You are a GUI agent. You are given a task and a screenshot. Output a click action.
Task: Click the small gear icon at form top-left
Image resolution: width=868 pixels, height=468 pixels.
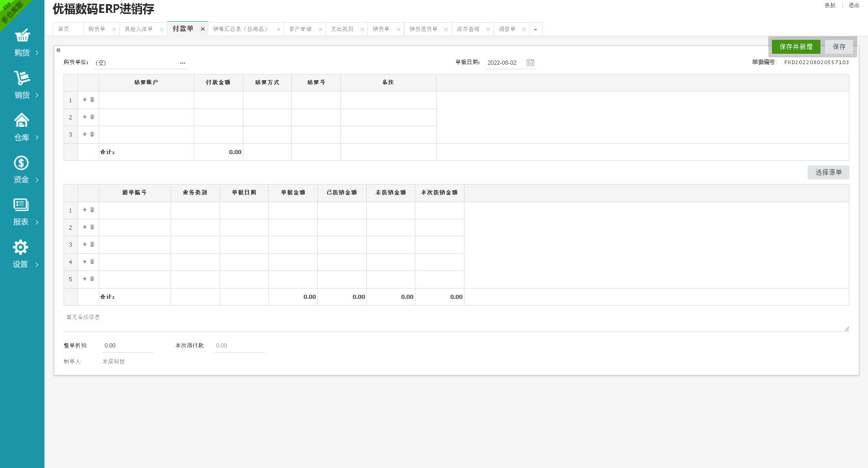point(58,50)
